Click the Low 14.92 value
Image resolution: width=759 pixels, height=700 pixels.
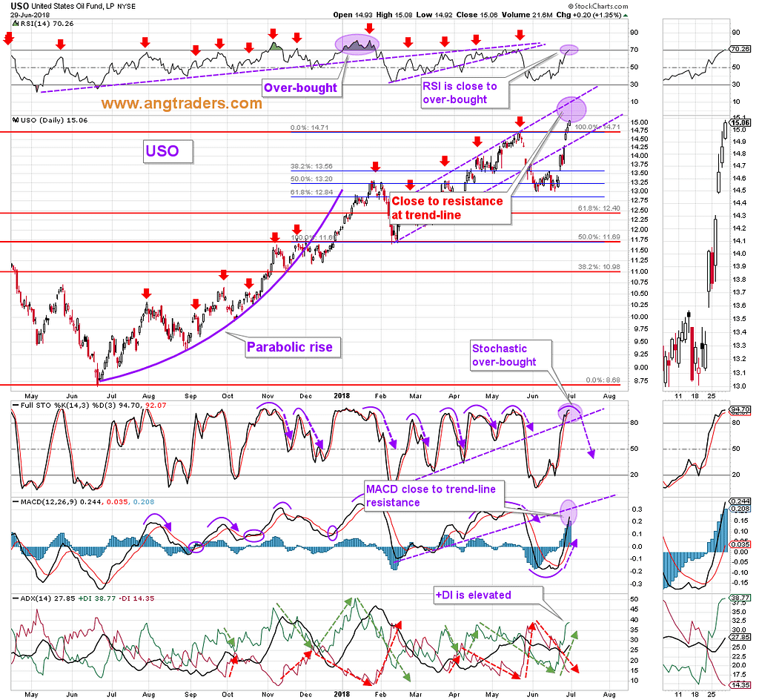[x=434, y=15]
